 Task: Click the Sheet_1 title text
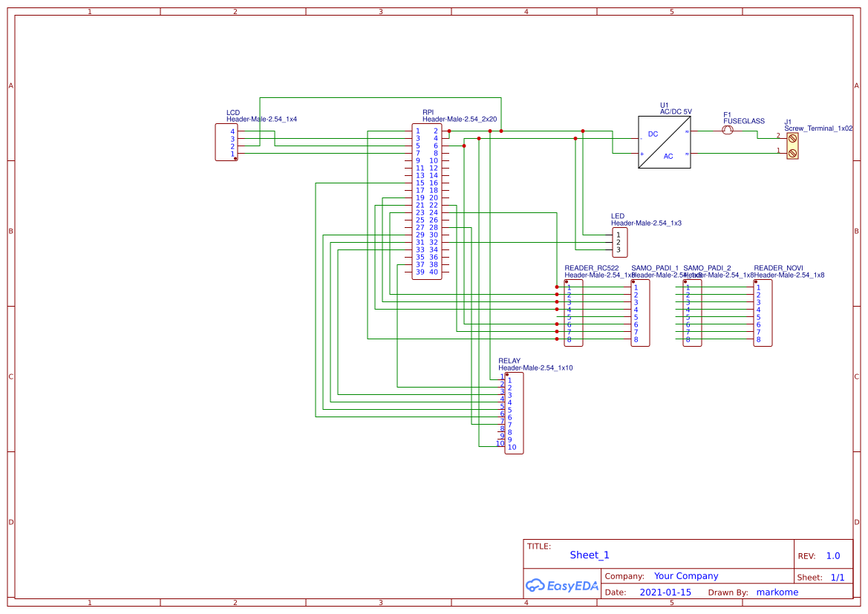(x=589, y=555)
